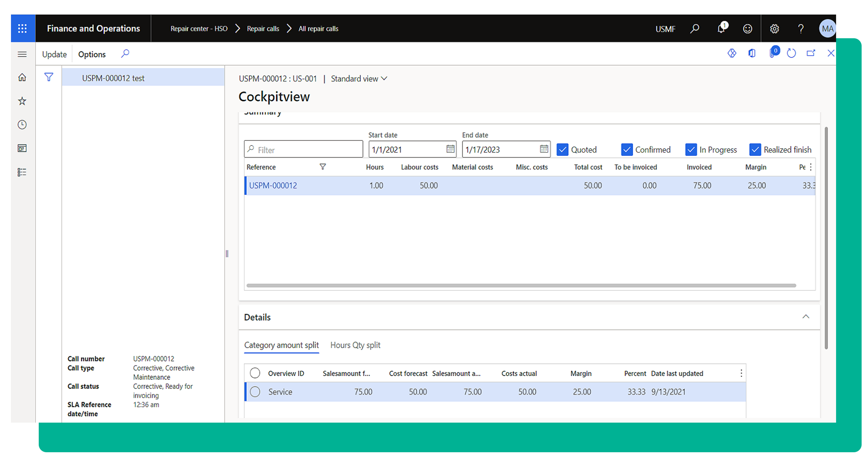Open the settings gear icon
Viewport: 868px width, 470px height.
click(x=774, y=29)
